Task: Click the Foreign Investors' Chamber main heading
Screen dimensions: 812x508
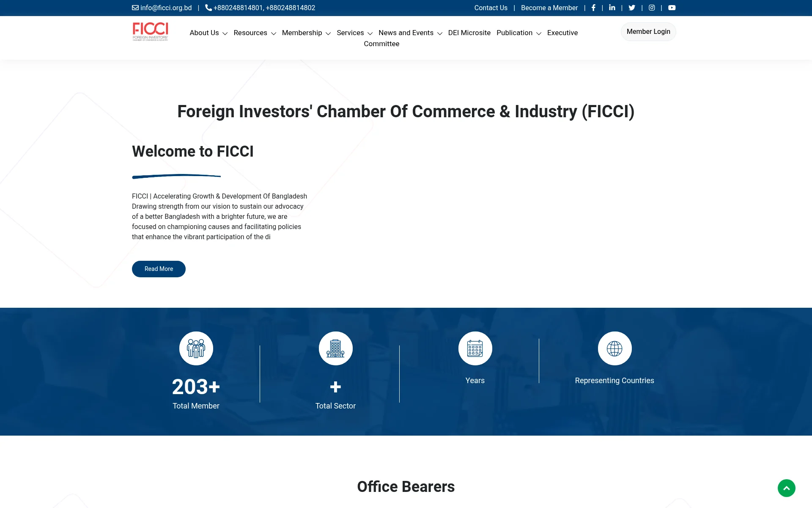Action: click(406, 111)
